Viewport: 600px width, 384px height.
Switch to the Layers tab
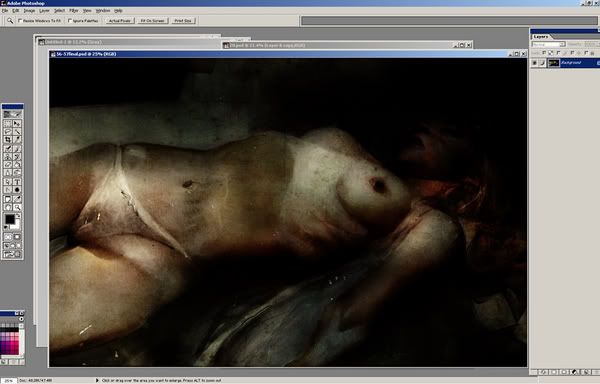click(x=541, y=37)
